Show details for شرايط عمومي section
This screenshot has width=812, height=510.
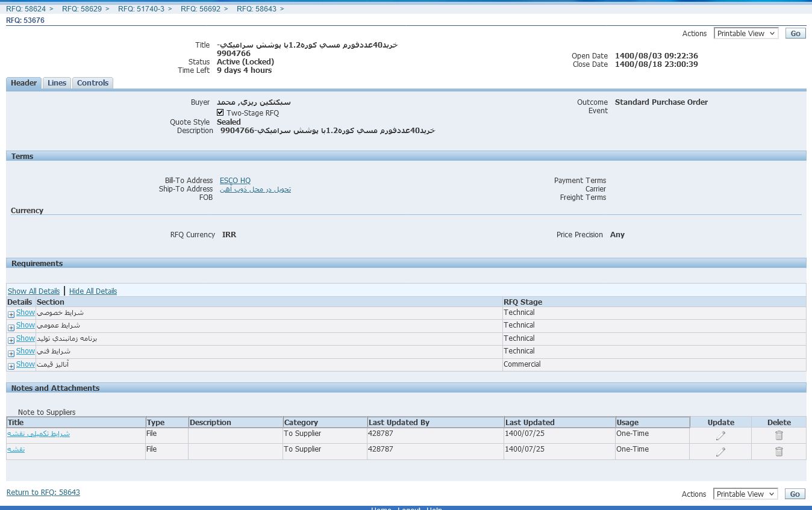[x=25, y=325]
